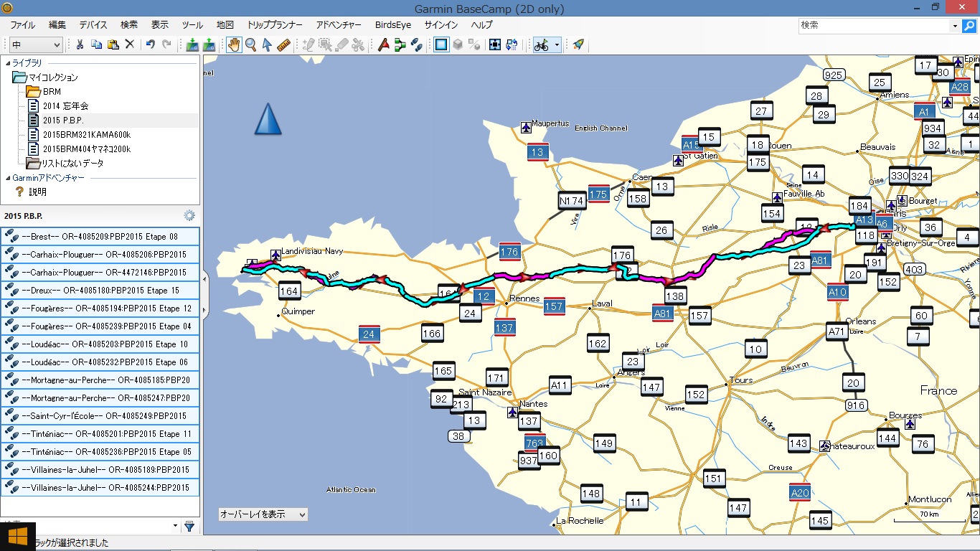
Task: Click the Undo arrow icon
Action: click(x=150, y=44)
